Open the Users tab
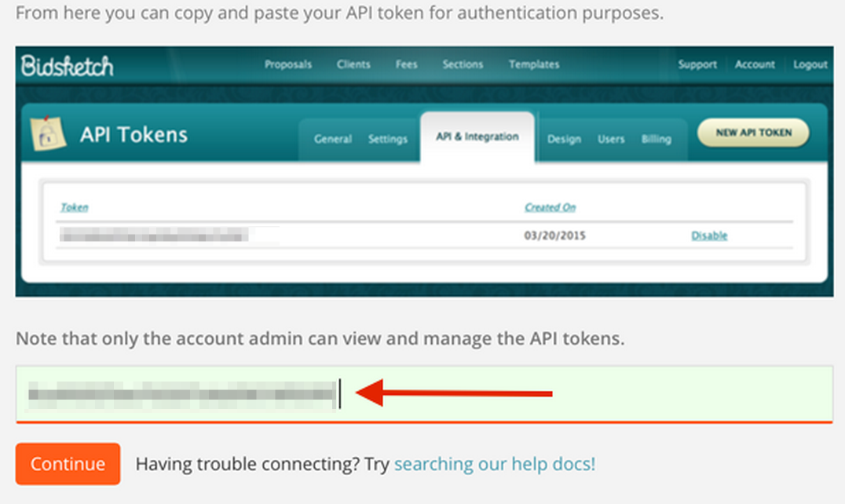 (x=611, y=139)
